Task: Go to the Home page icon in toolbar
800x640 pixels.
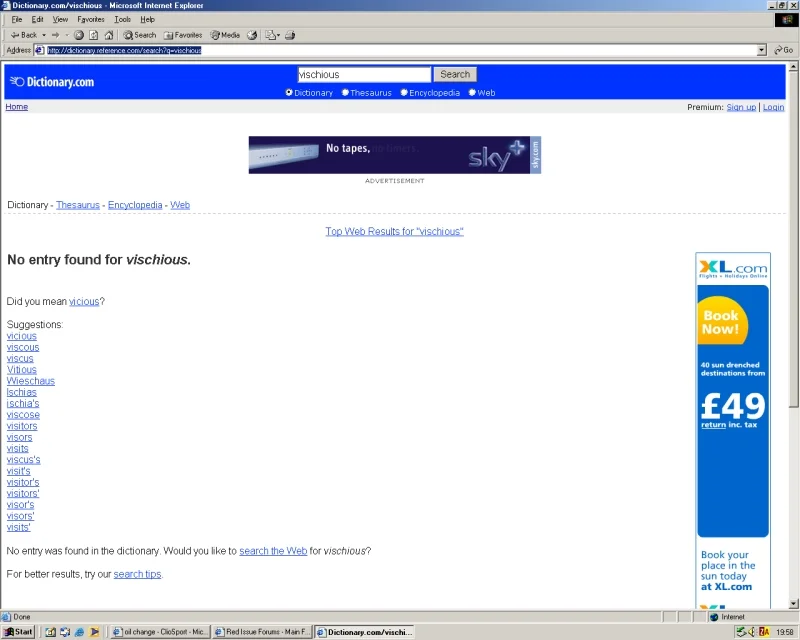Action: point(109,35)
